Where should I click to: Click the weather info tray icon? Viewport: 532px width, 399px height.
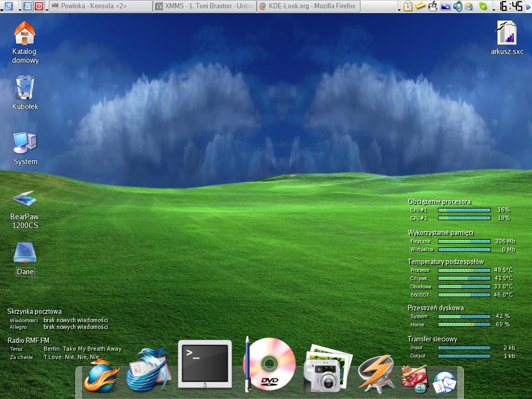coord(469,6)
